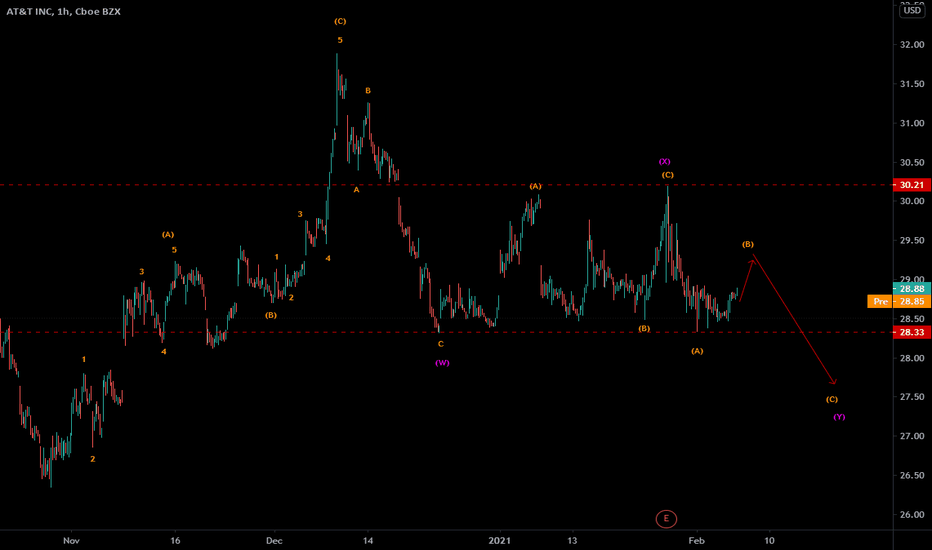
Task: Click the (B) label at the red arrow tip
Action: [748, 244]
